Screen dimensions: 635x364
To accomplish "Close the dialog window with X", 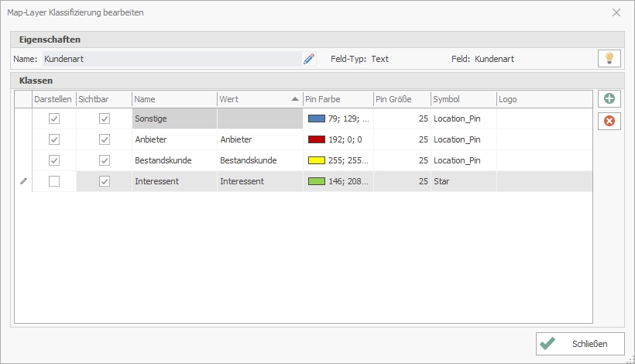I will pyautogui.click(x=616, y=12).
